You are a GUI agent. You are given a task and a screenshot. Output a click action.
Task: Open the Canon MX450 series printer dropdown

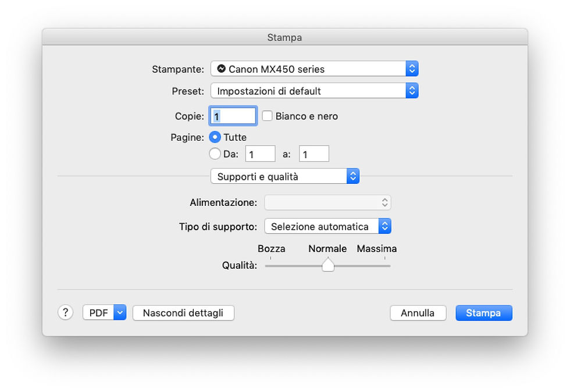click(315, 69)
